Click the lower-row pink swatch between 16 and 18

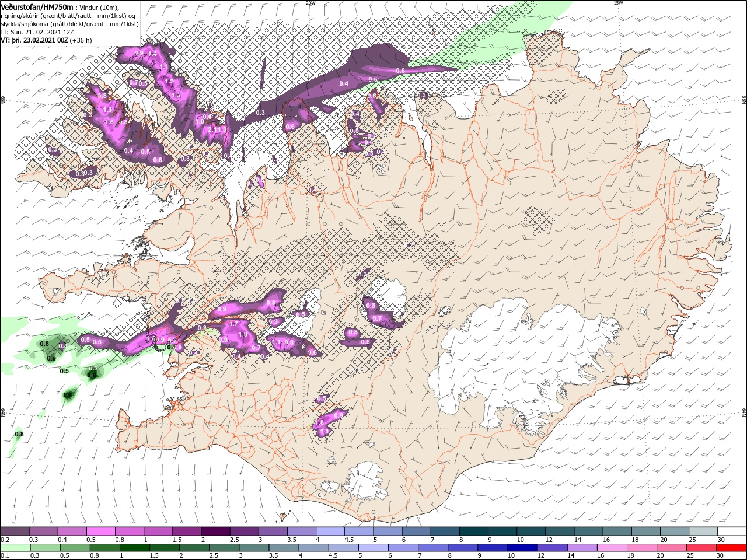coord(612,548)
